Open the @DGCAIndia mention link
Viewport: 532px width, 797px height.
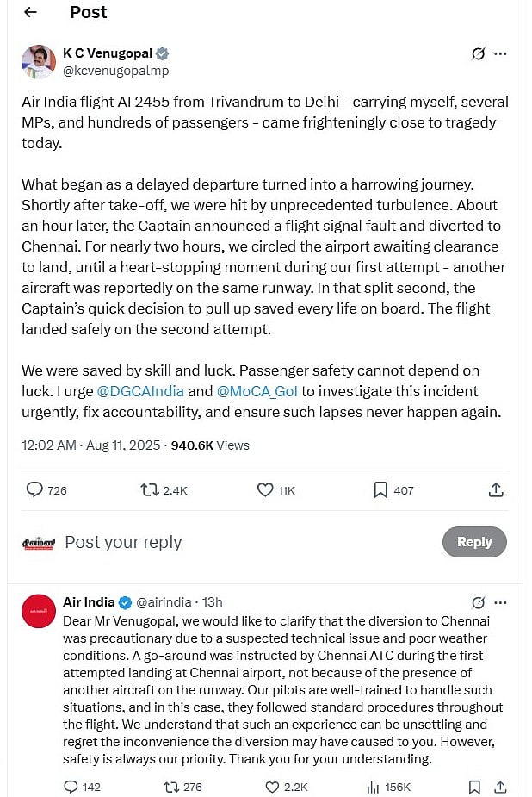(140, 391)
